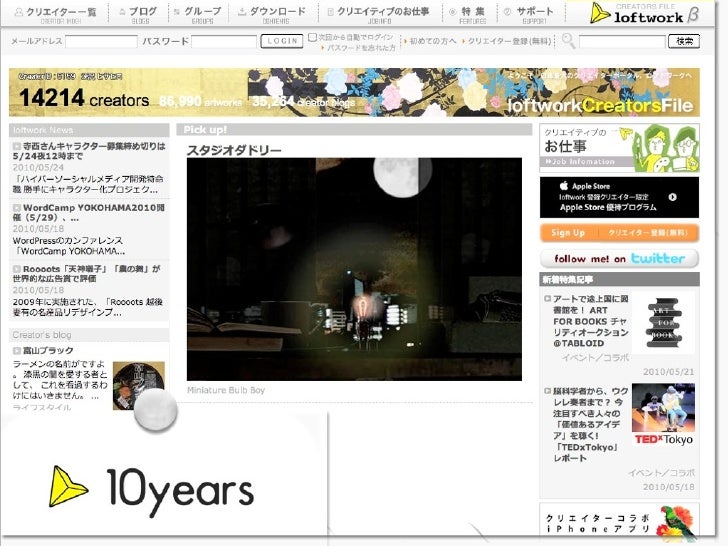Focus the メールアドレス email input field
728x546 pixels.
pyautogui.click(x=101, y=42)
